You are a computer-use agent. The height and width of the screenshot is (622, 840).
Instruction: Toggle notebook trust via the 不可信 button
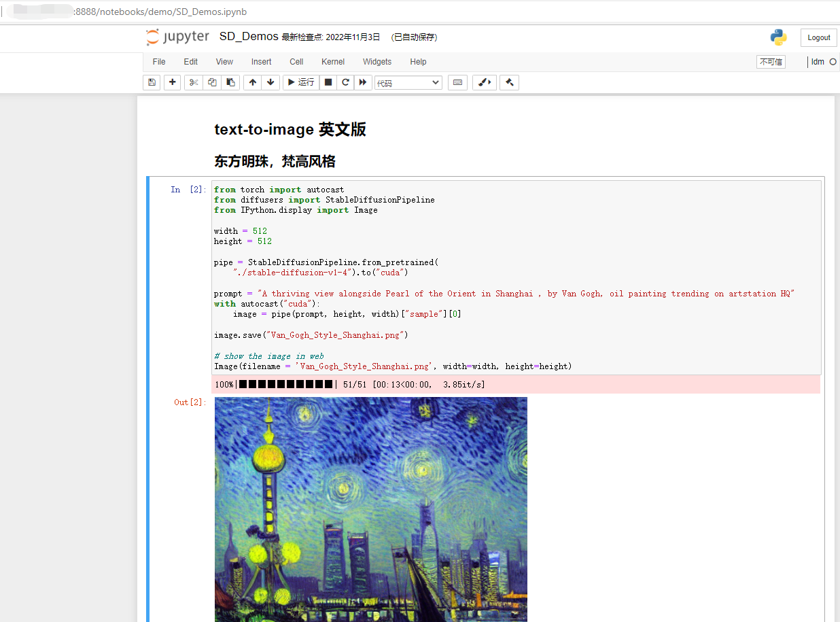click(x=770, y=61)
